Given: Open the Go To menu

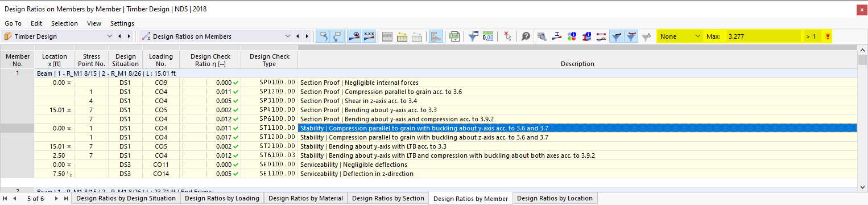Looking at the screenshot, I should (13, 23).
